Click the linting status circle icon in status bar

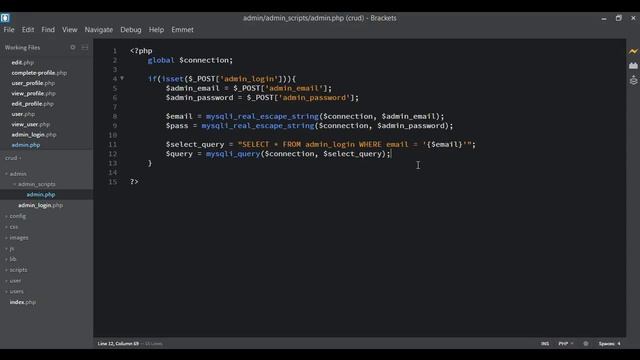(x=586, y=344)
